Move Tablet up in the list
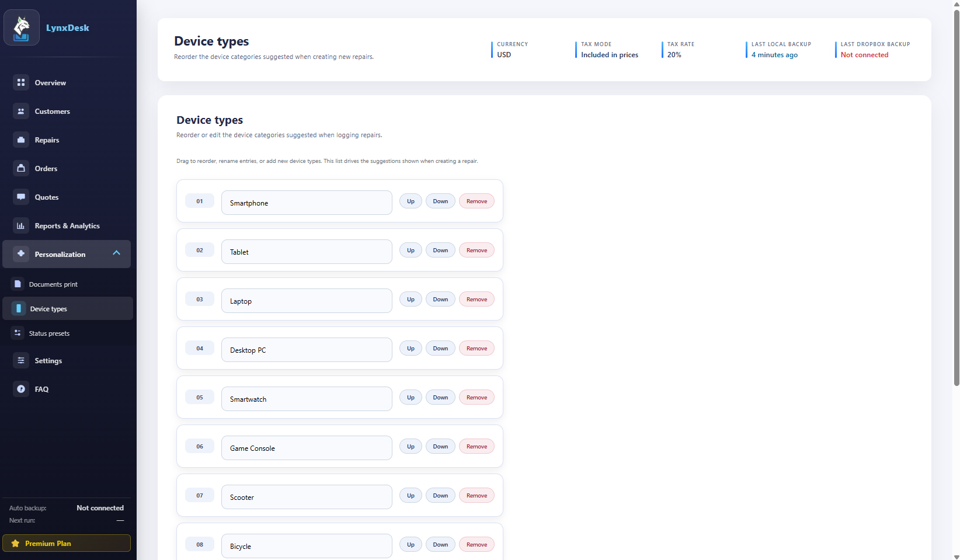 (x=411, y=251)
